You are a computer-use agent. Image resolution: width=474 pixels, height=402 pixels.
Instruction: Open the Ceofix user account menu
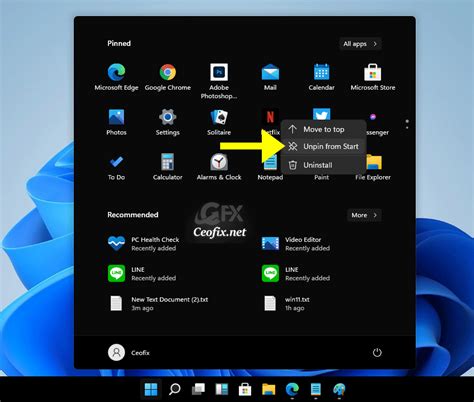tap(129, 352)
